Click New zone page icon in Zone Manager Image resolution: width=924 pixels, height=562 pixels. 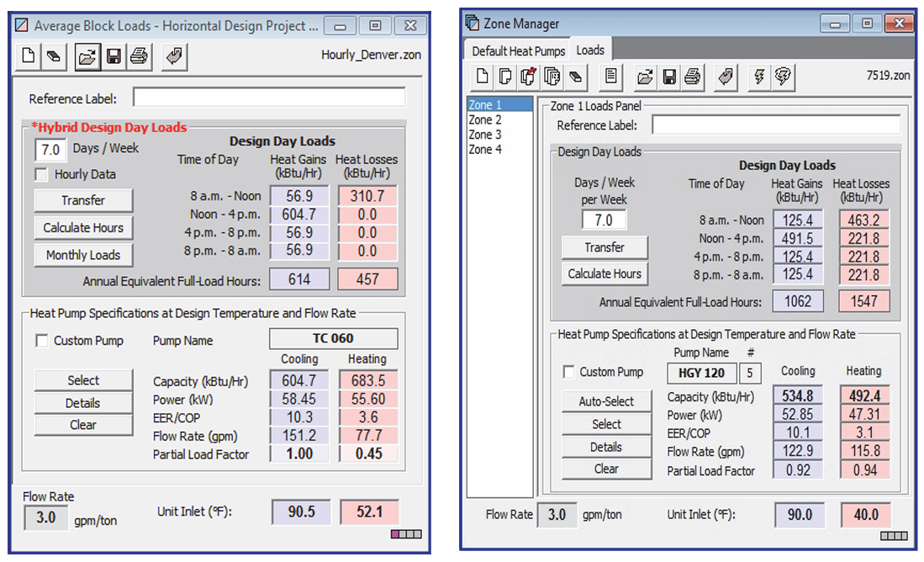click(482, 77)
